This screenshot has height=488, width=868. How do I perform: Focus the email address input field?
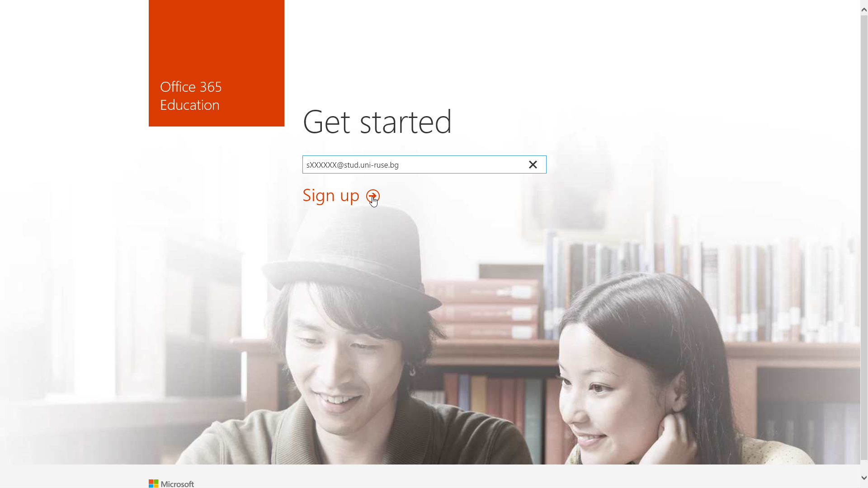pyautogui.click(x=424, y=164)
